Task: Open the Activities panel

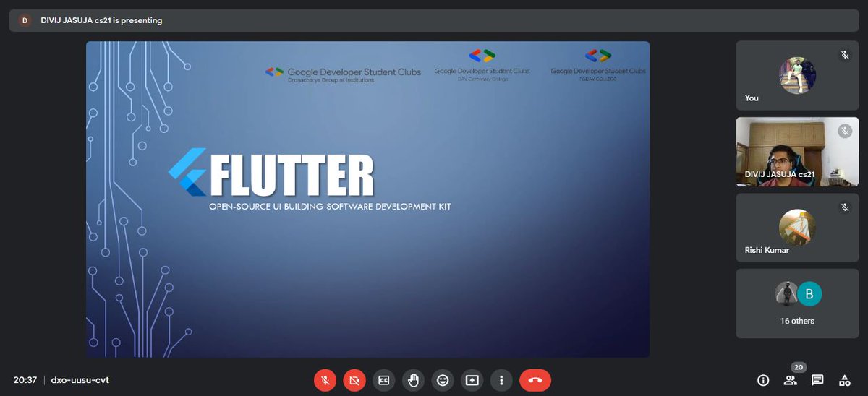Action: [x=844, y=380]
